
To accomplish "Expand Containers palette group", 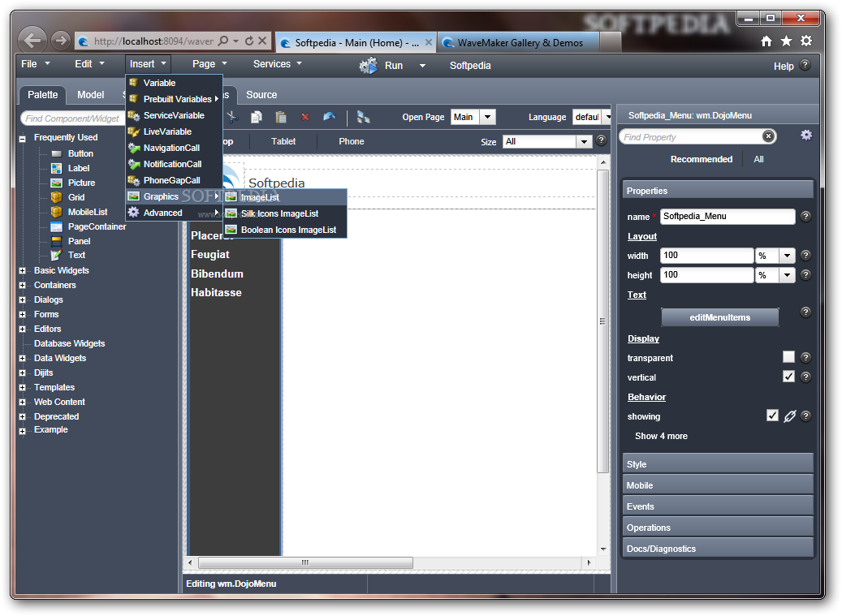I will [23, 286].
